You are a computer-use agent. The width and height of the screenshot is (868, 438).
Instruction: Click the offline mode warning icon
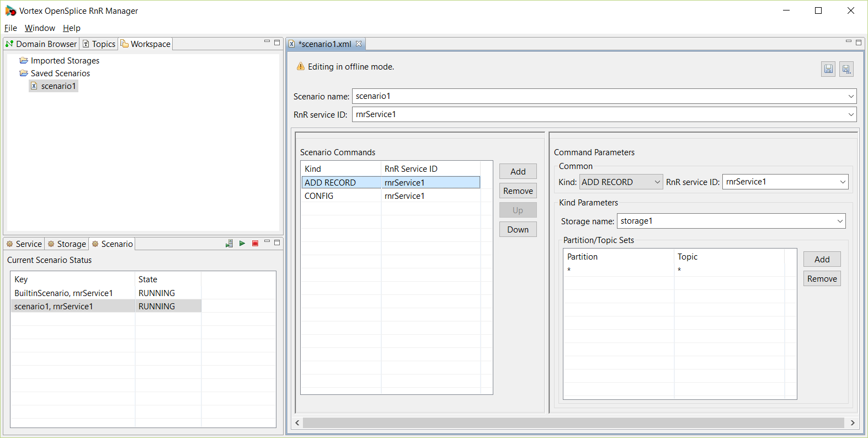[x=301, y=66]
